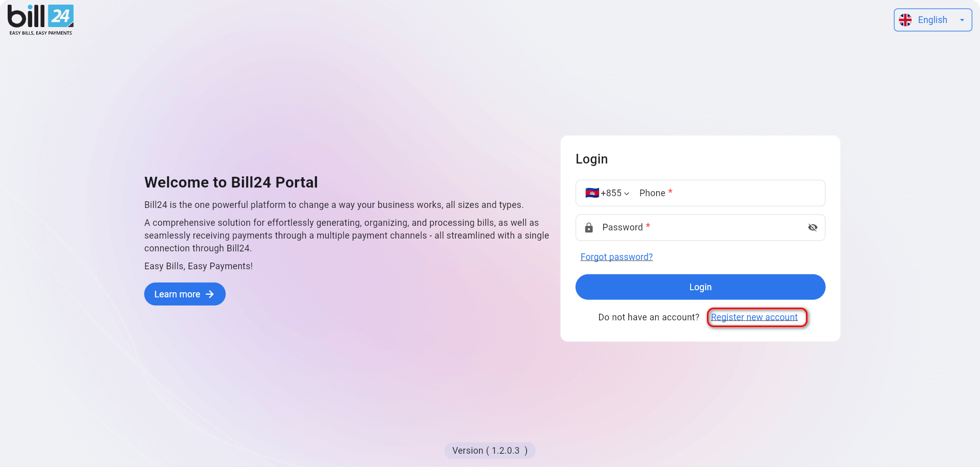Click the UK flag language icon

tap(905, 20)
